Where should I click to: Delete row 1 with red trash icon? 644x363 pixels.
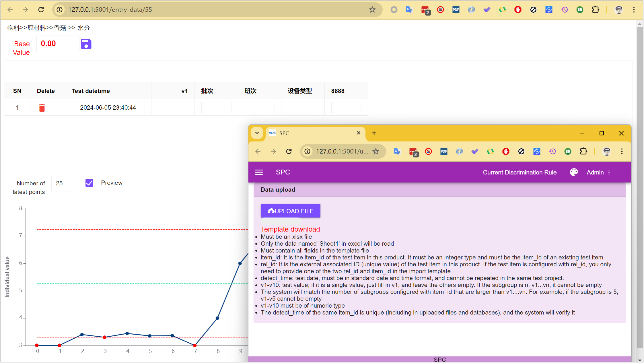coord(42,108)
